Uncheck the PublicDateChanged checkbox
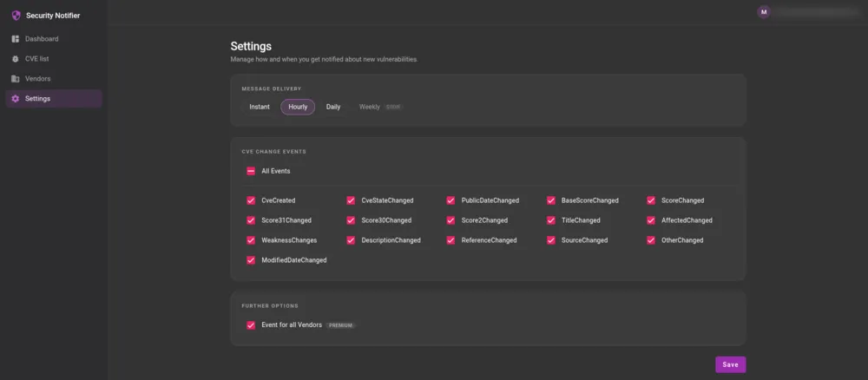Viewport: 868px width, 380px height. coord(450,200)
